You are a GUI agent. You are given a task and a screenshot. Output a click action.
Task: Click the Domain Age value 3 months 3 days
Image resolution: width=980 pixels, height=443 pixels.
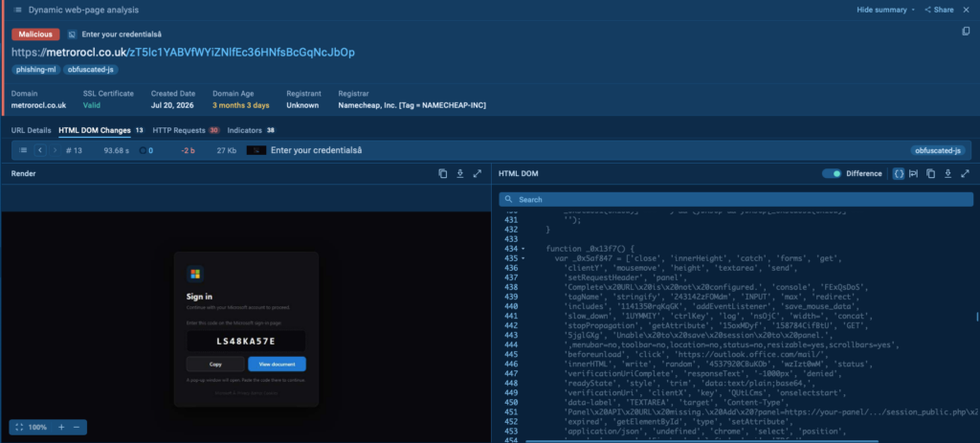tap(240, 105)
